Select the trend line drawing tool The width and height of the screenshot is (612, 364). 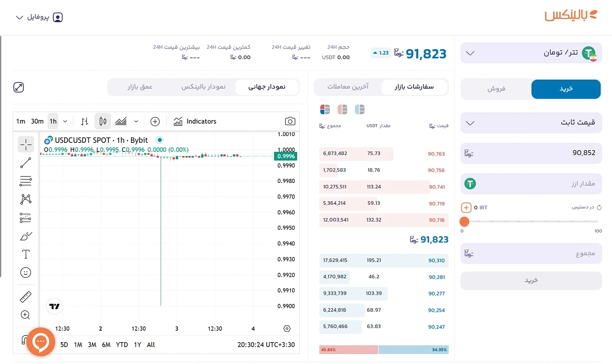(x=26, y=162)
